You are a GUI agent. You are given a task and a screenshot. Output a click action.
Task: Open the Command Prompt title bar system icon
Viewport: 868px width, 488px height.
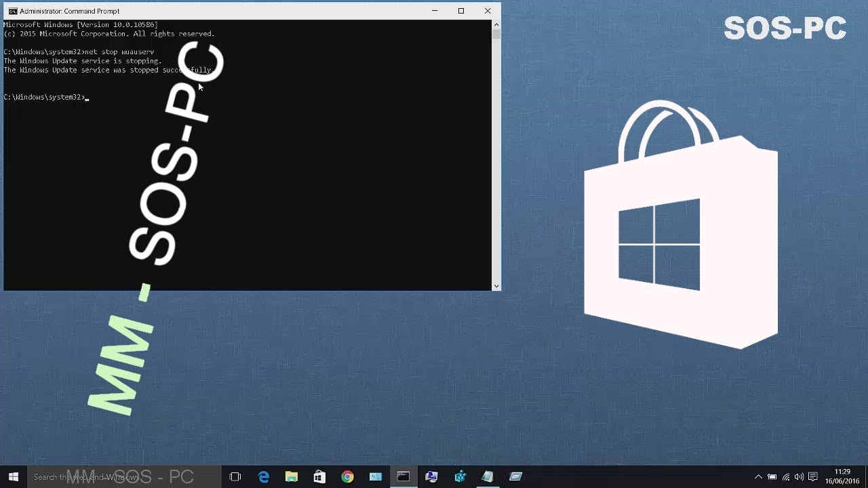coord(12,11)
